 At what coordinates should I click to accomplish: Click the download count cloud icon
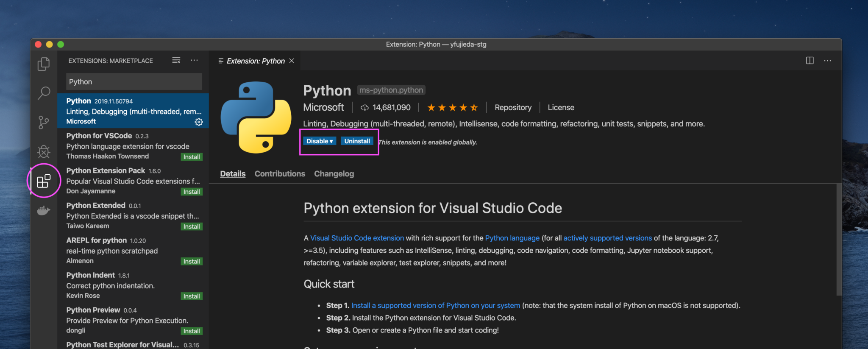pos(364,108)
